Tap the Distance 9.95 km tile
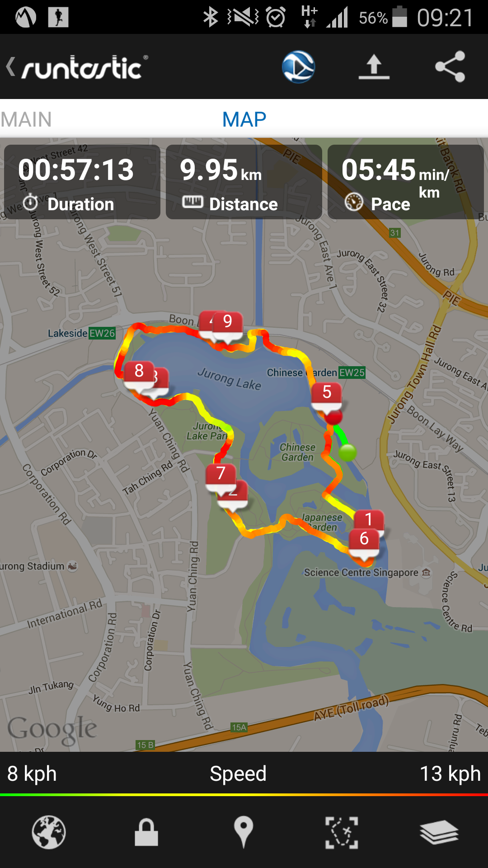The image size is (488, 868). [x=244, y=182]
